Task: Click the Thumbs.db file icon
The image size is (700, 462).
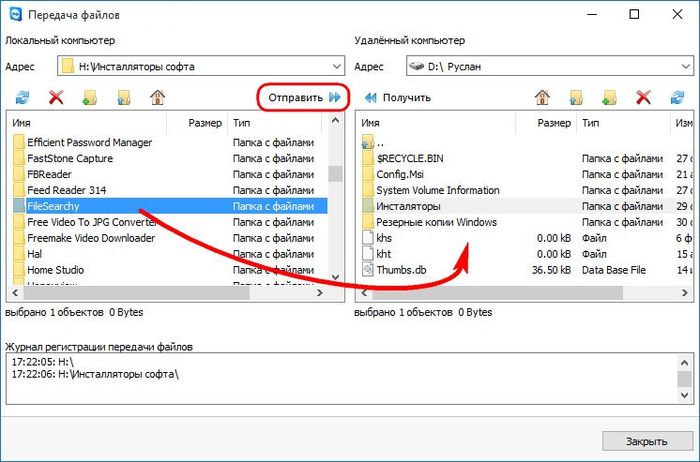Action: pos(368,270)
